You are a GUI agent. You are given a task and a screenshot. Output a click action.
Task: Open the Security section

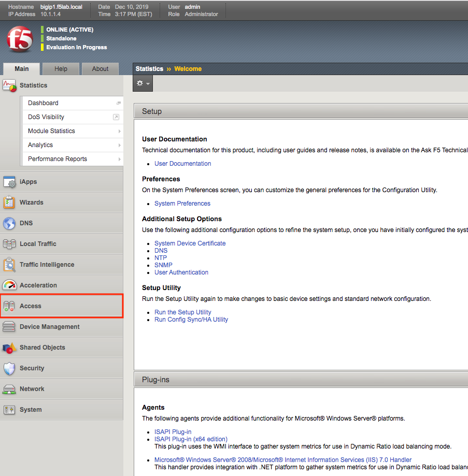[x=62, y=368]
